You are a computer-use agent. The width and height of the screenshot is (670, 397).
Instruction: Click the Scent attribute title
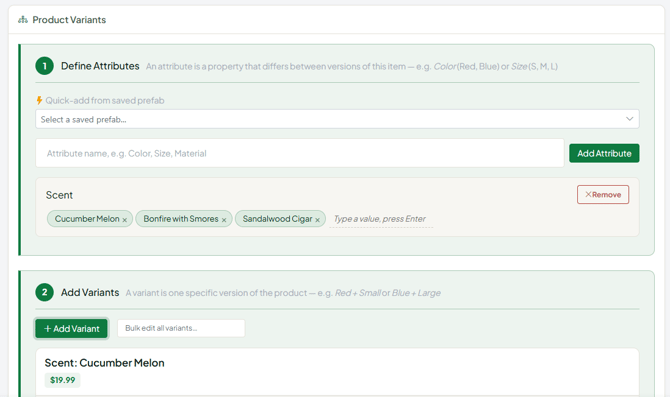pos(59,195)
